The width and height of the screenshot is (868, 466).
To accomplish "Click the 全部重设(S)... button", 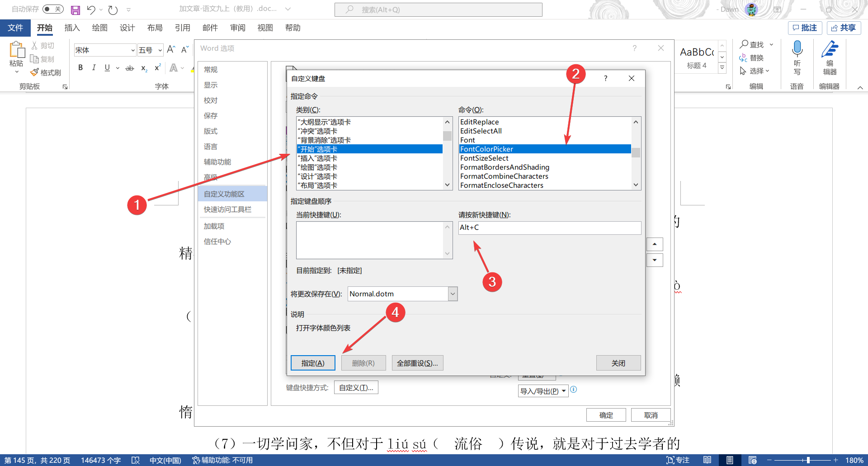I will click(417, 363).
